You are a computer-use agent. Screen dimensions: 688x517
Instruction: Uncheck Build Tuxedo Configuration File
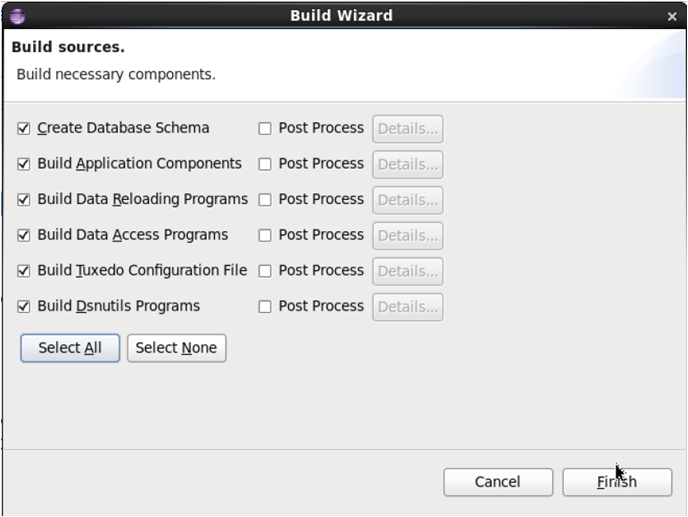click(24, 271)
